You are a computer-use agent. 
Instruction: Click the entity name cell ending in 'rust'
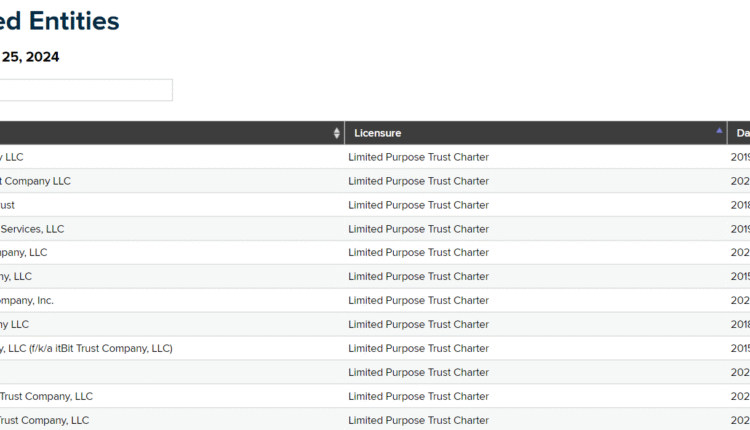pyautogui.click(x=8, y=205)
